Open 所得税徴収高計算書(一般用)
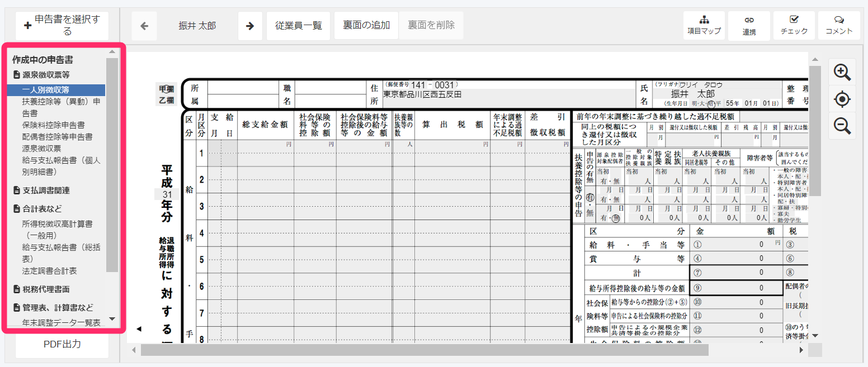 (x=57, y=230)
